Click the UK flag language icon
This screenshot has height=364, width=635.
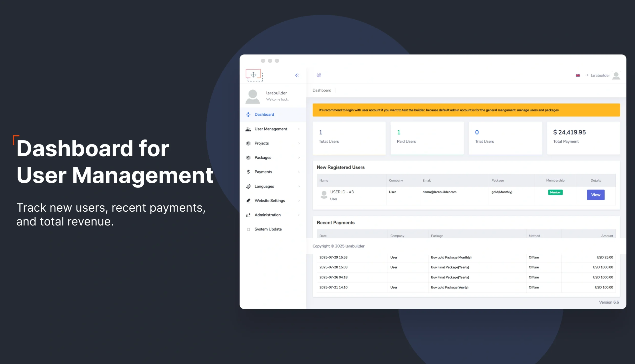(x=578, y=75)
